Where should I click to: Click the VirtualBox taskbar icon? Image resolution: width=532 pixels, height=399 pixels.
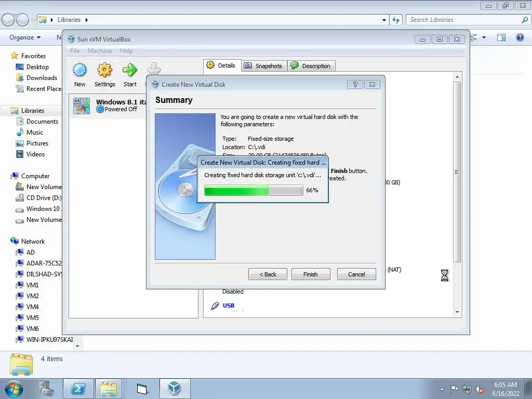(175, 389)
